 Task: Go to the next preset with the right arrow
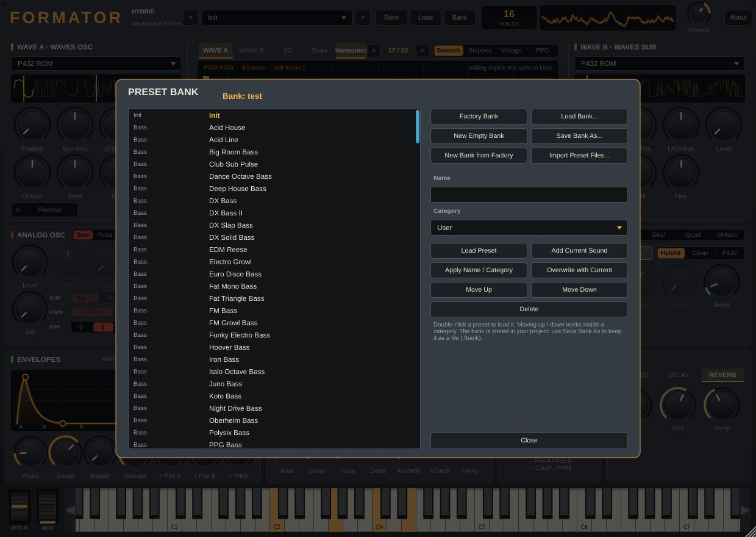(363, 18)
